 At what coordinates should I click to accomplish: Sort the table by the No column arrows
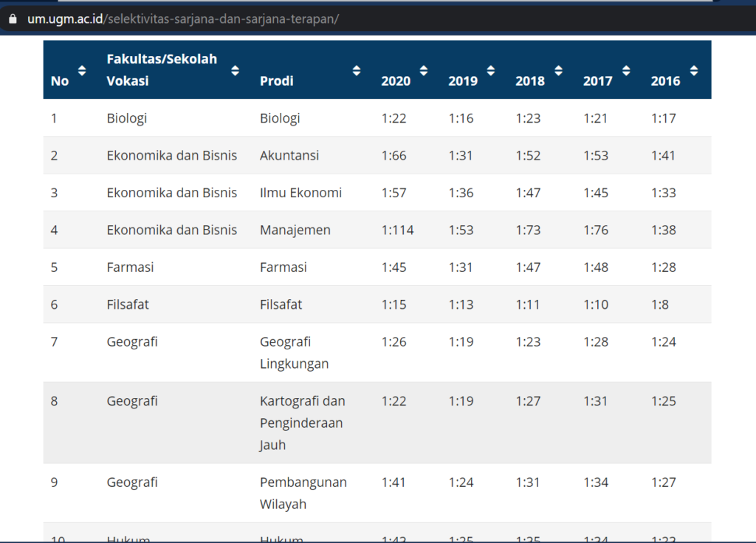coord(82,70)
